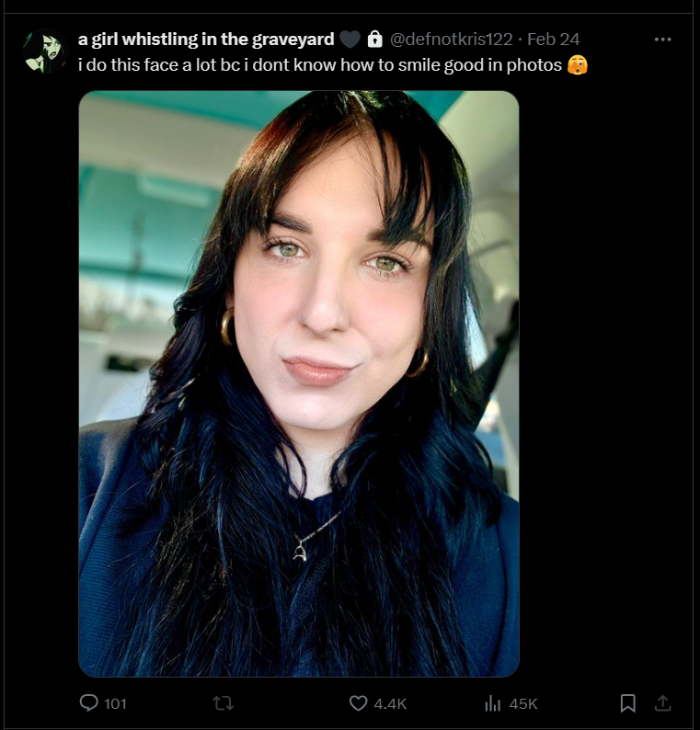Click the padlock protected account icon
700x730 pixels.
point(375,40)
